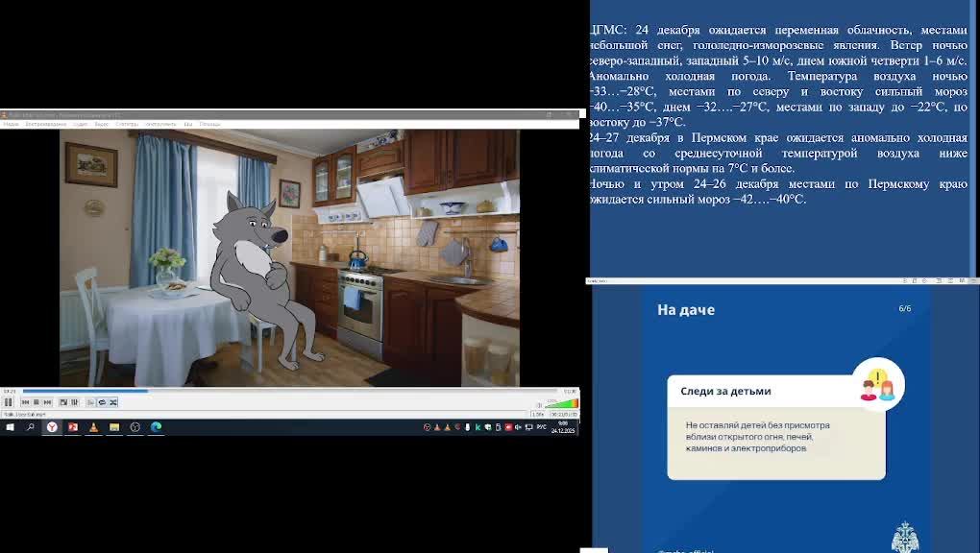Open the Windows Start menu

pos(10,427)
